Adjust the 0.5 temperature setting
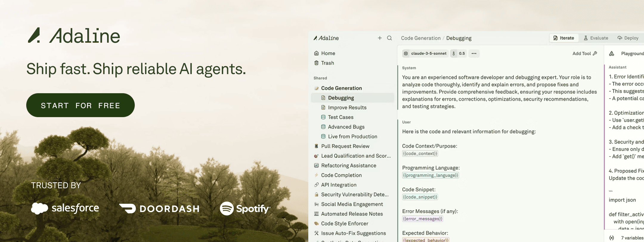644x242 pixels. click(x=459, y=53)
